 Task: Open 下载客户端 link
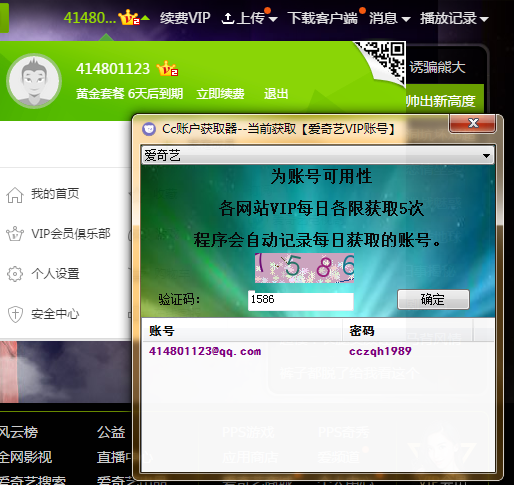tap(322, 18)
